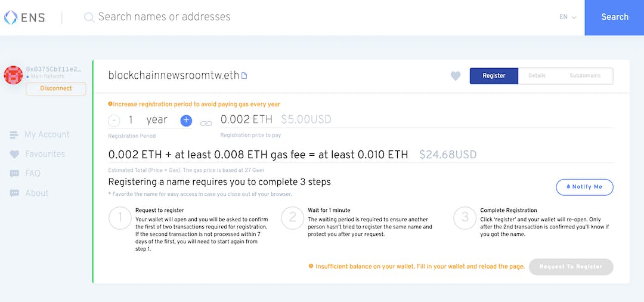This screenshot has width=644, height=302.
Task: Click the chain link icon
Action: pyautogui.click(x=206, y=123)
